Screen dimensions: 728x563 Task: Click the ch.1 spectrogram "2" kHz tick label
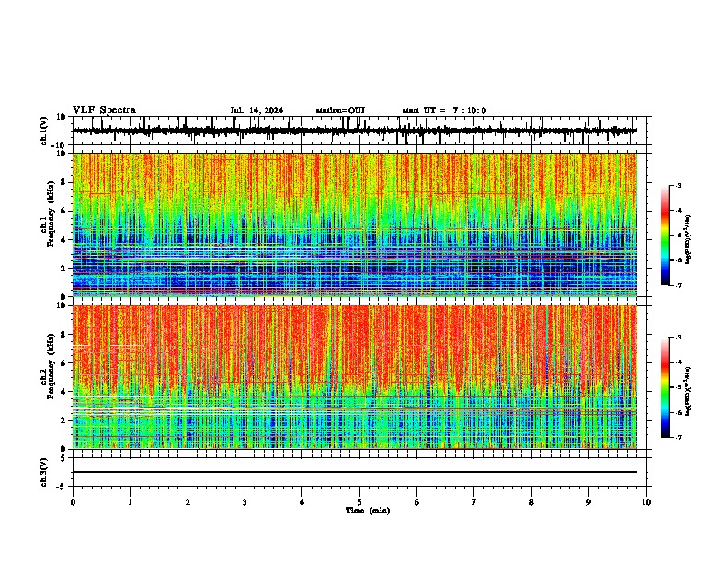click(63, 268)
